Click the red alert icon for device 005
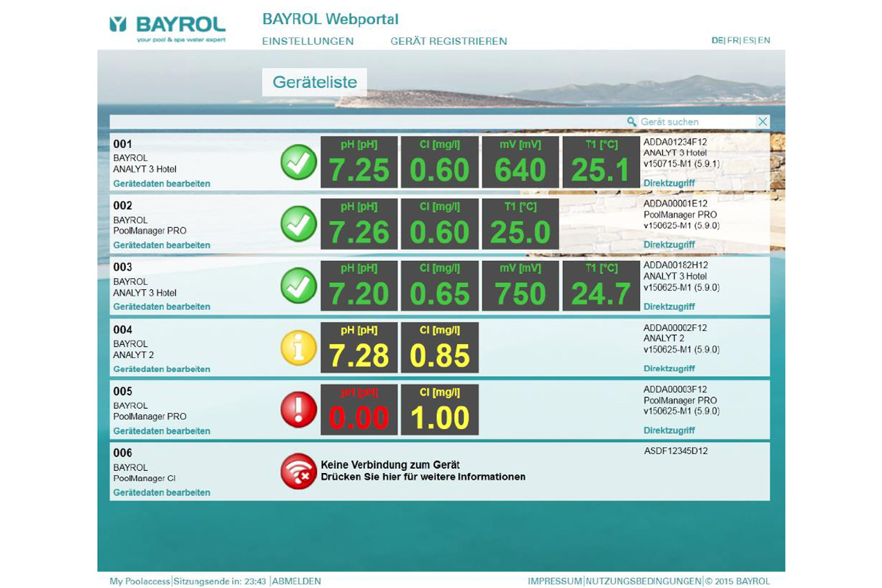This screenshot has width=882, height=588. (298, 410)
